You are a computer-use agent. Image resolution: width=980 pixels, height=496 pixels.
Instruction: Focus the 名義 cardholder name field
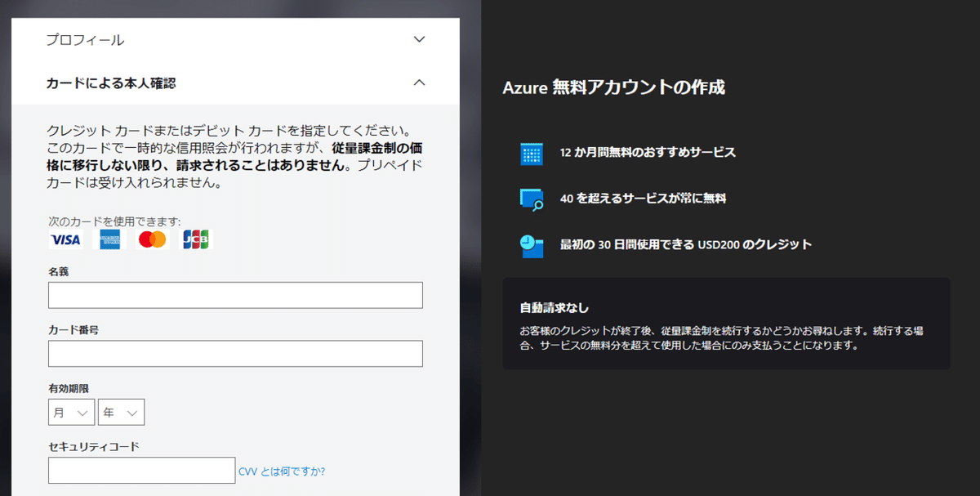tap(235, 295)
